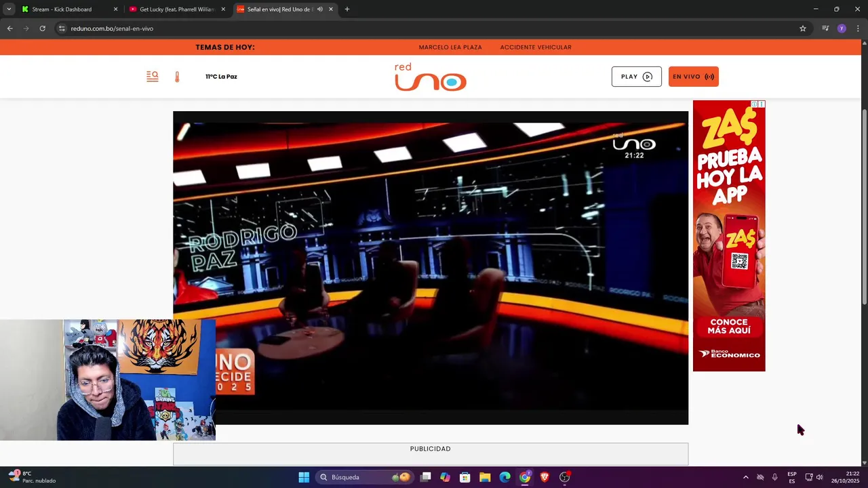868x488 pixels.
Task: View site information icon in address bar
Action: (62, 28)
